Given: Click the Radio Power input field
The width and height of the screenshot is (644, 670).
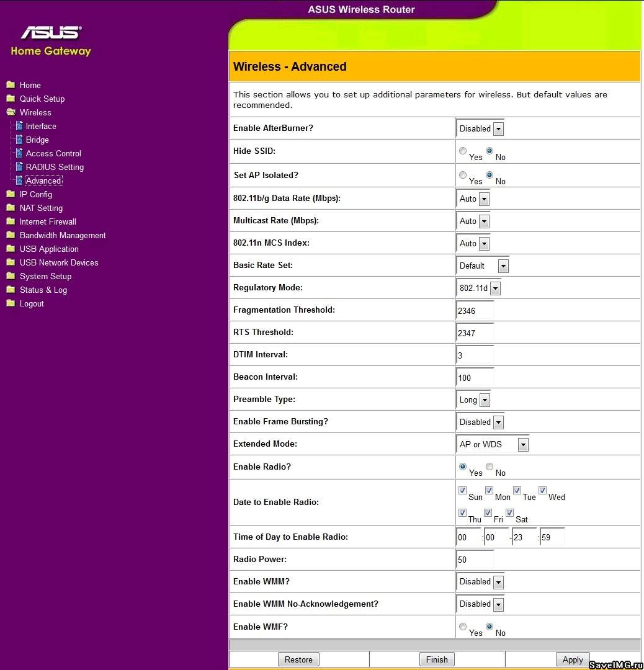Looking at the screenshot, I should click(x=475, y=560).
